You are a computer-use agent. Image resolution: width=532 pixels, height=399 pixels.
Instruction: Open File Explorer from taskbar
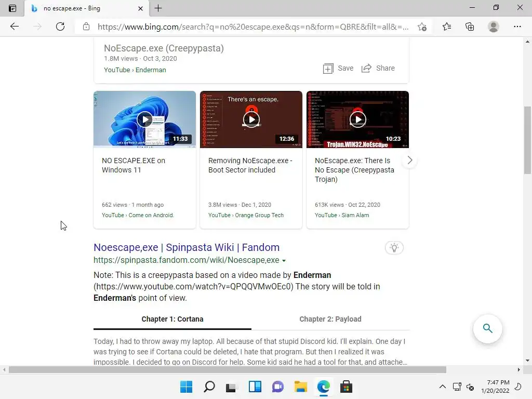301,387
